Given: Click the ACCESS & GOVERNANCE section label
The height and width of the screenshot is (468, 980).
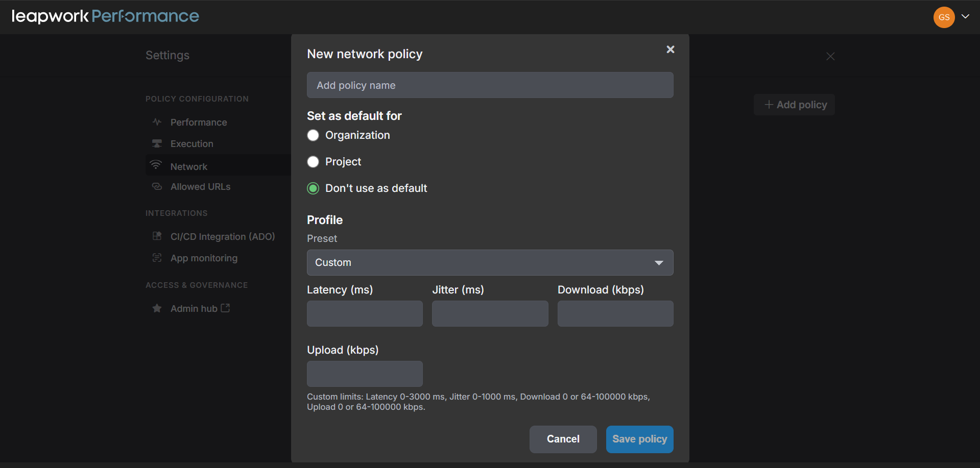Looking at the screenshot, I should tap(197, 285).
